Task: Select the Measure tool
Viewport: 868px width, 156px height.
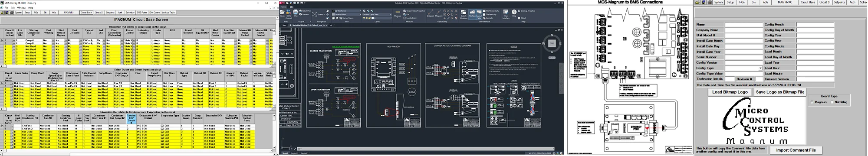Action: coord(398,13)
